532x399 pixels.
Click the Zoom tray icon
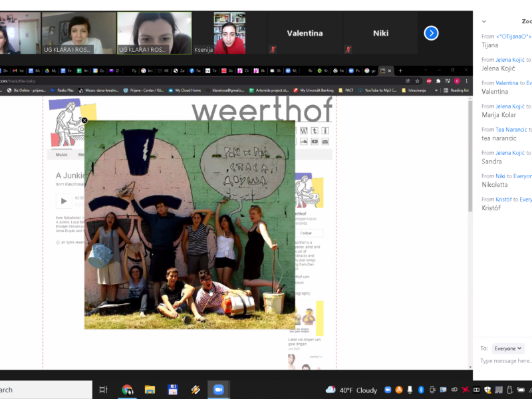click(x=388, y=390)
